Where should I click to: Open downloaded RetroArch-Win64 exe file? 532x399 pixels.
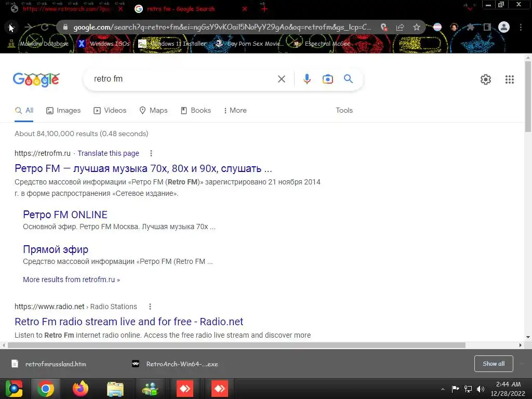click(175, 364)
